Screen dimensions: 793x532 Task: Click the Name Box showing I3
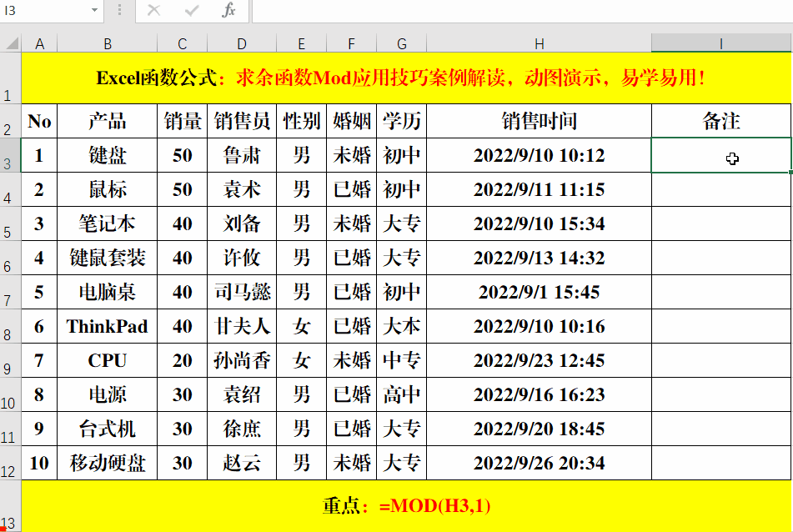[x=44, y=10]
